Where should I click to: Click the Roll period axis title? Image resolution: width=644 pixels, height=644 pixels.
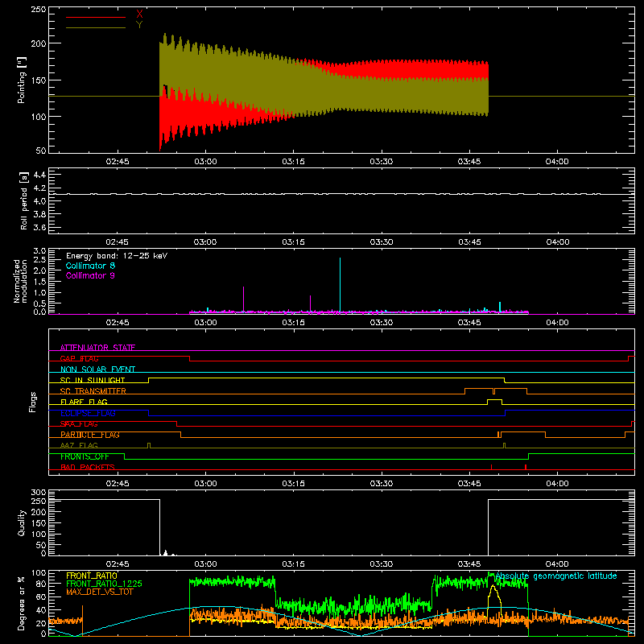click(24, 200)
